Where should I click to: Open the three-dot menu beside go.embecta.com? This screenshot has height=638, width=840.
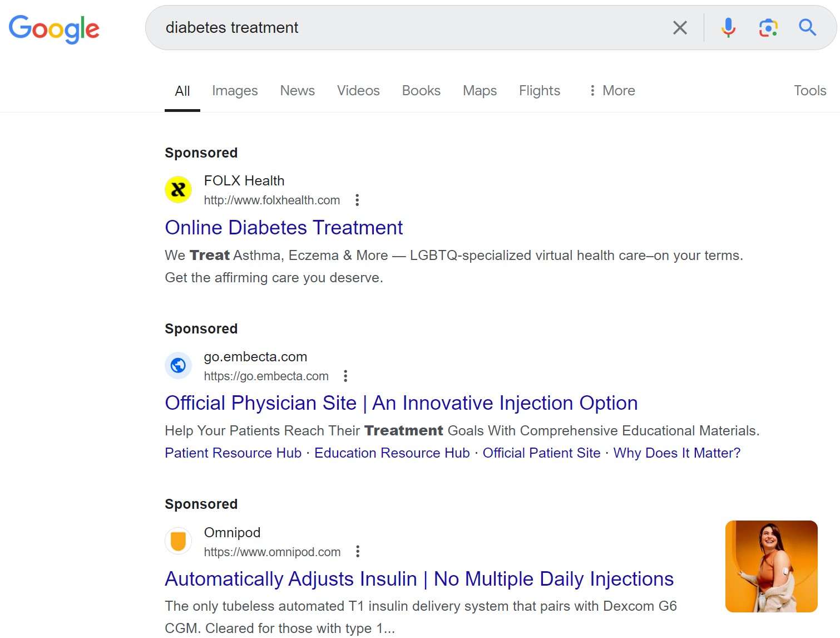345,376
